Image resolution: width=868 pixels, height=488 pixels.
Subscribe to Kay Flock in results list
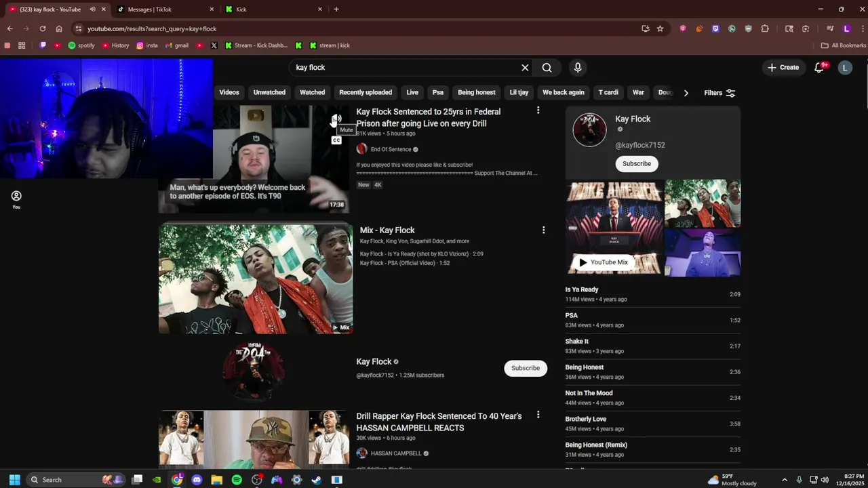[x=526, y=368]
